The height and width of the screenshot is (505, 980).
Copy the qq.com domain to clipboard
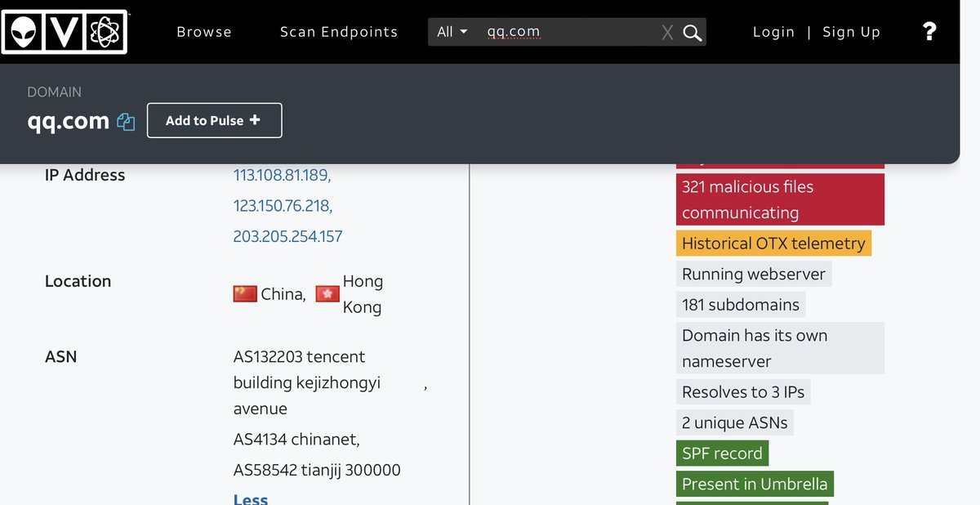click(x=126, y=122)
